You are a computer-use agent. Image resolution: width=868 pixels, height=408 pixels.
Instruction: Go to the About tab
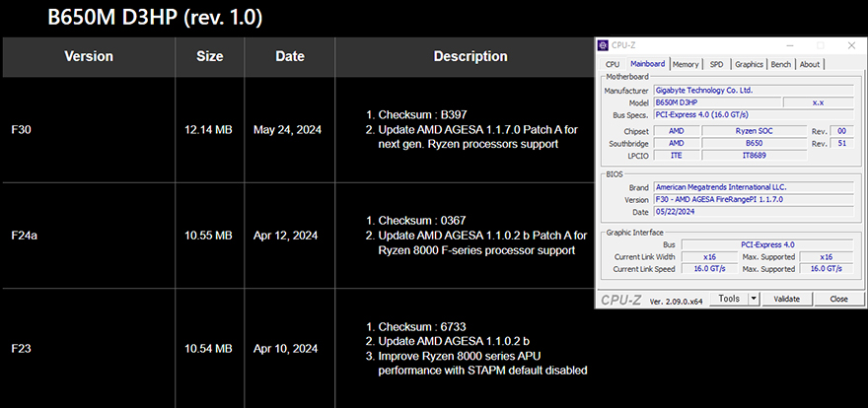click(810, 64)
